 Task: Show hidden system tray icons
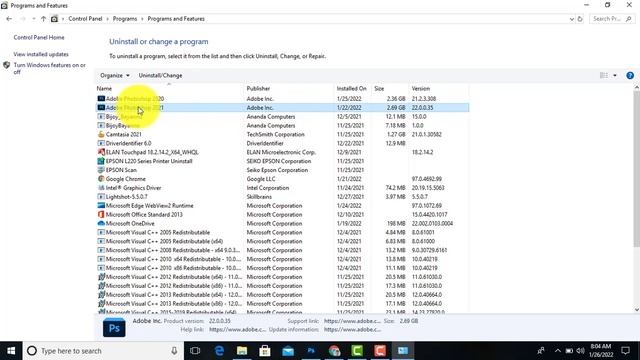557,351
